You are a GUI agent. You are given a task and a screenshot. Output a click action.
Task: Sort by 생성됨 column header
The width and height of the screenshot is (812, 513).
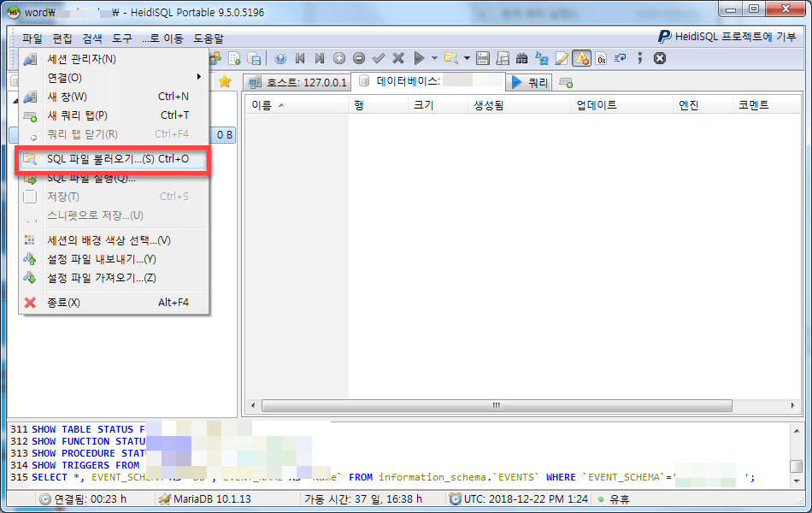point(519,105)
